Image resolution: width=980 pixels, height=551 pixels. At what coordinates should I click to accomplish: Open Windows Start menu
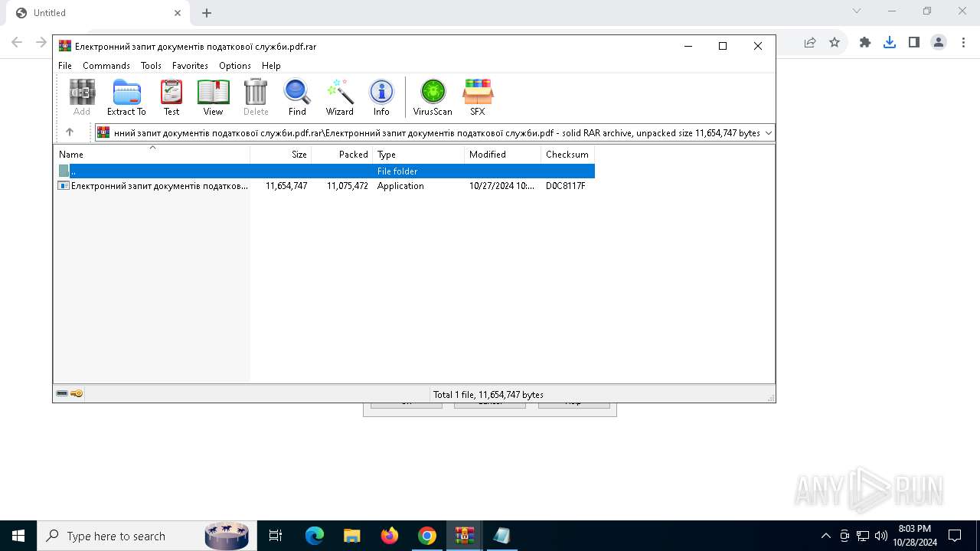click(18, 536)
